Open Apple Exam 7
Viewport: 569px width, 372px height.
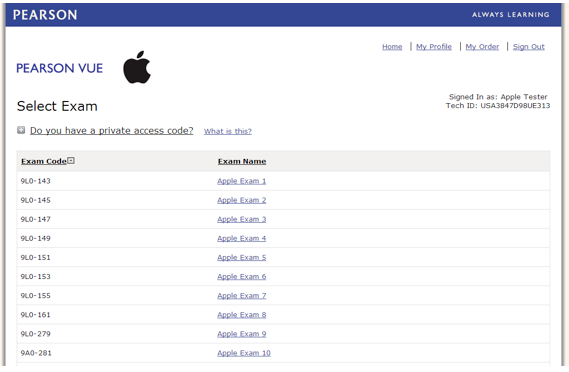[x=242, y=296]
